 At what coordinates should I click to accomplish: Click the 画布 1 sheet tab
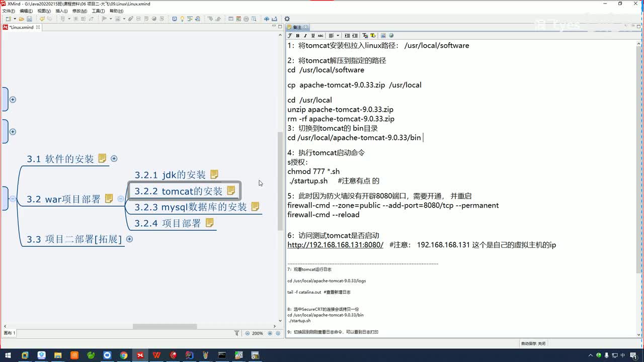tap(10, 333)
